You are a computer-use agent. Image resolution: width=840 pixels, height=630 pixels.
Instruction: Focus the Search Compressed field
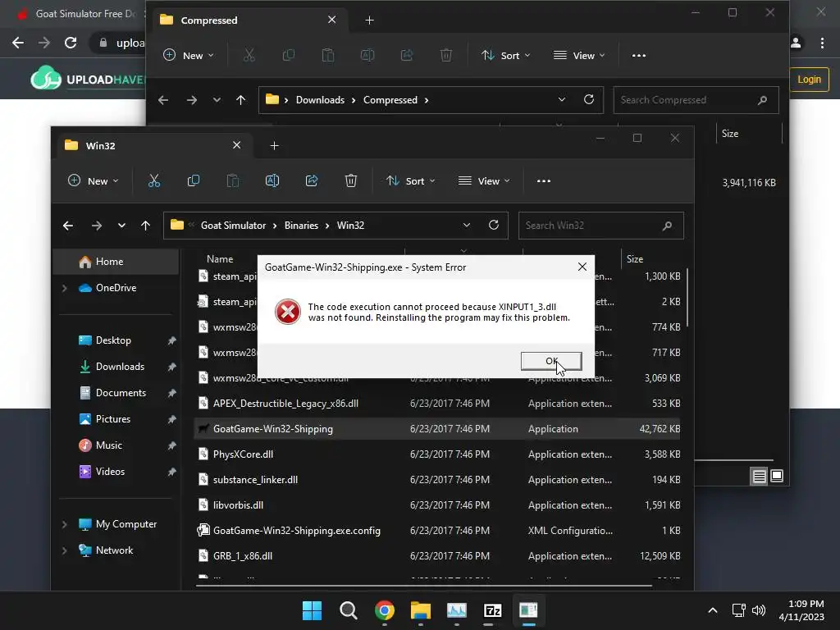click(x=696, y=100)
